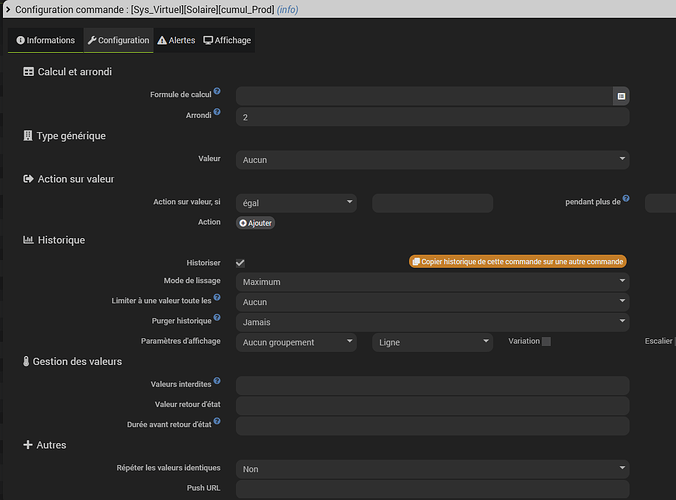
Task: Focus the Formule de calcul input
Action: (424, 96)
